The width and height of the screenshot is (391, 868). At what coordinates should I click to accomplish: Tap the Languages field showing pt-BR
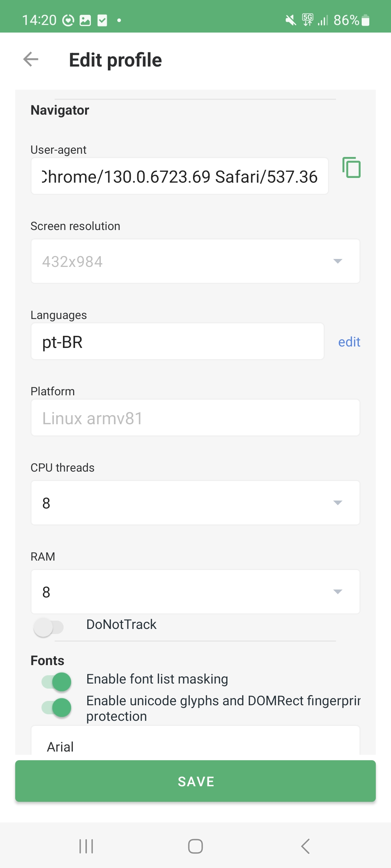[x=177, y=341]
